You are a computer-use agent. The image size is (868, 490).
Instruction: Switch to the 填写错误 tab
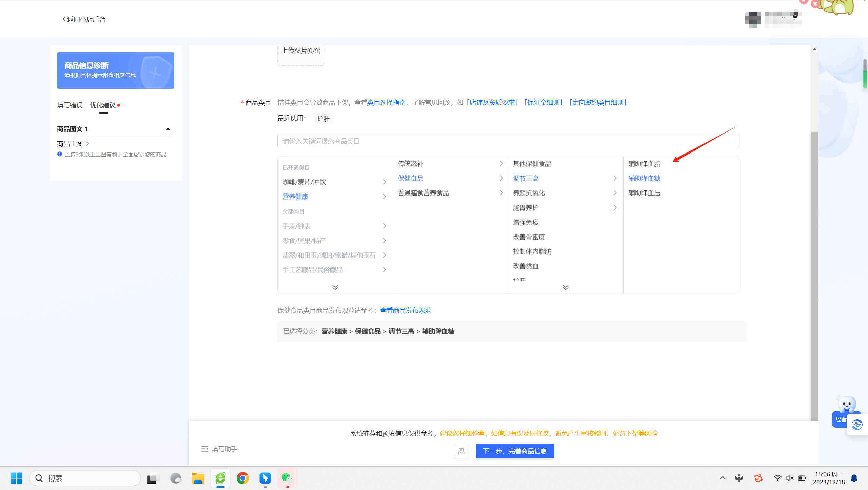(70, 105)
